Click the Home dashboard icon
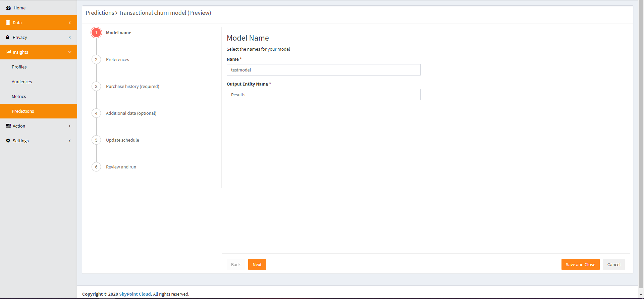The height and width of the screenshot is (299, 644). click(8, 8)
